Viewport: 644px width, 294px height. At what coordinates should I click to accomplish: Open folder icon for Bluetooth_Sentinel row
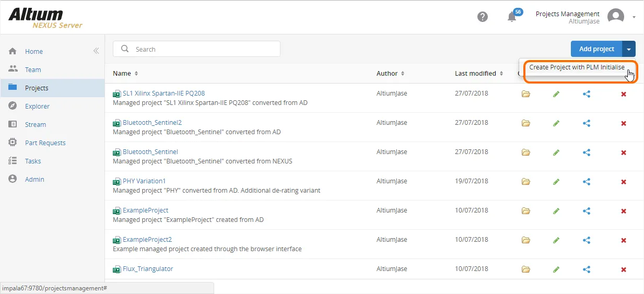526,152
